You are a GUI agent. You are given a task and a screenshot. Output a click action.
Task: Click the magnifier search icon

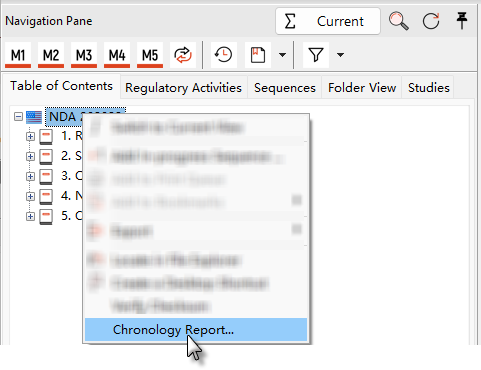(399, 21)
